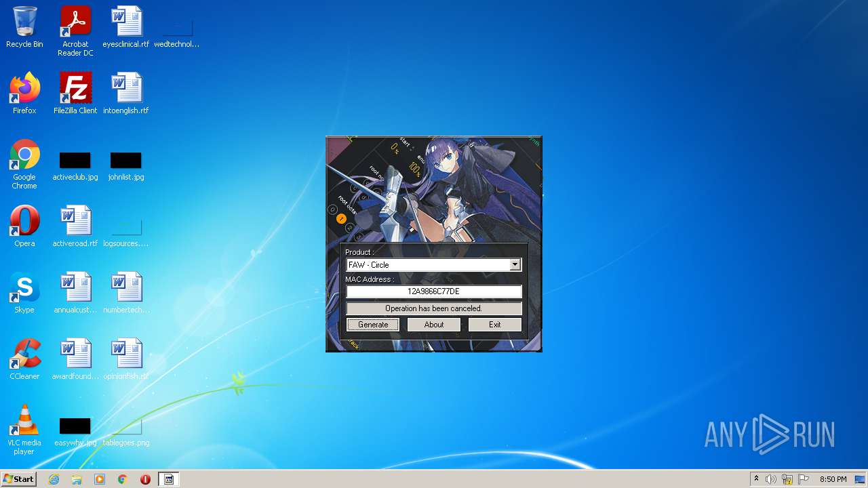868x488 pixels.
Task: Open the Opera icon in the taskbar
Action: pyautogui.click(x=145, y=479)
